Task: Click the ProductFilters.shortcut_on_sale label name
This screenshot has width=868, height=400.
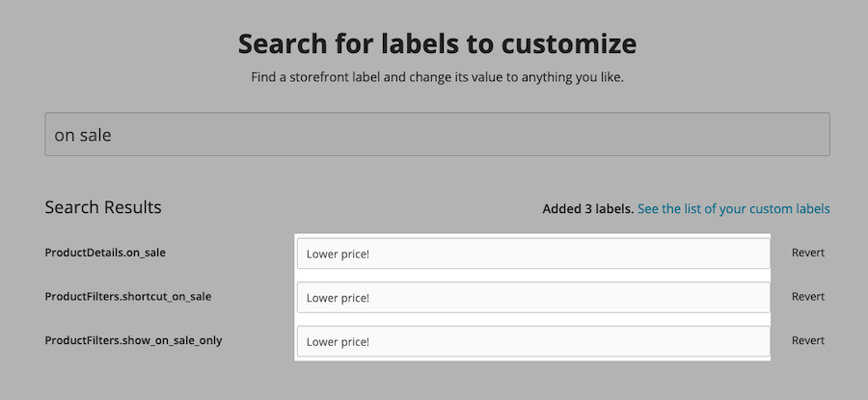Action: point(127,297)
